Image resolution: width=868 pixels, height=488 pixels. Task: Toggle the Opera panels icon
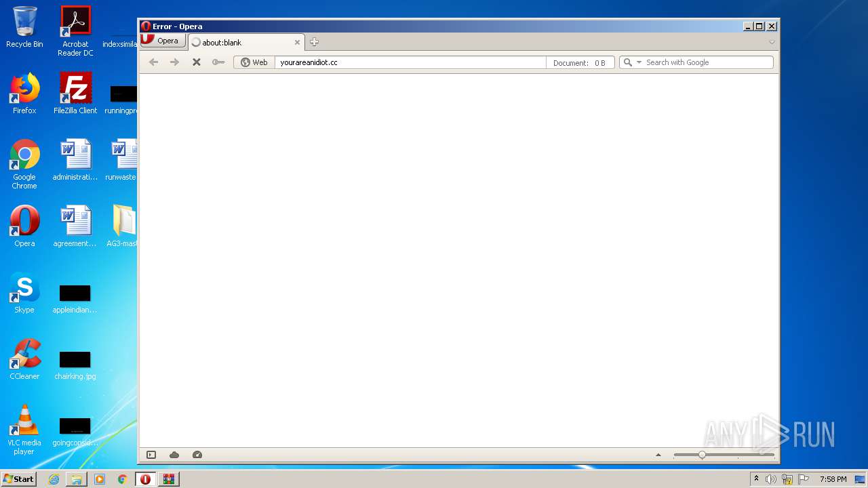151,455
